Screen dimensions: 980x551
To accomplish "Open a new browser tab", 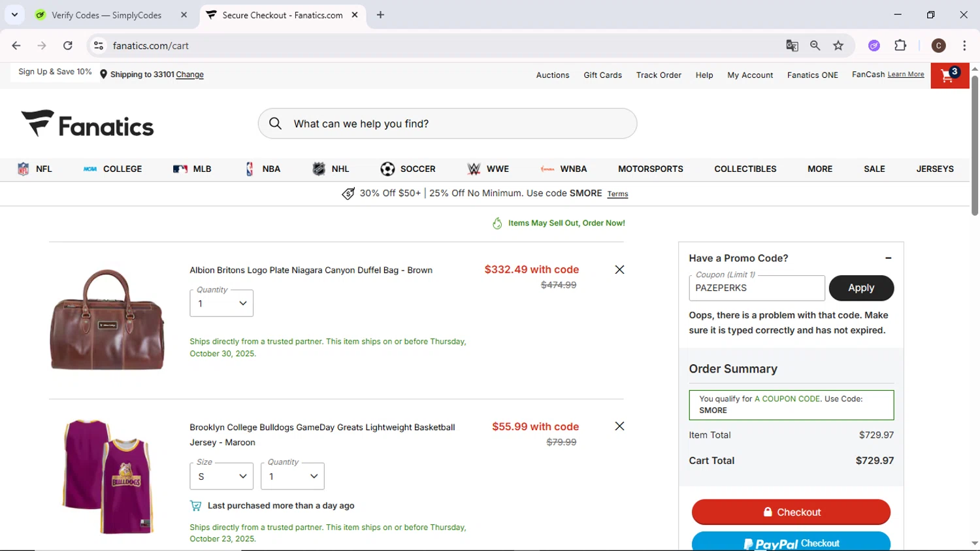I will (x=380, y=15).
